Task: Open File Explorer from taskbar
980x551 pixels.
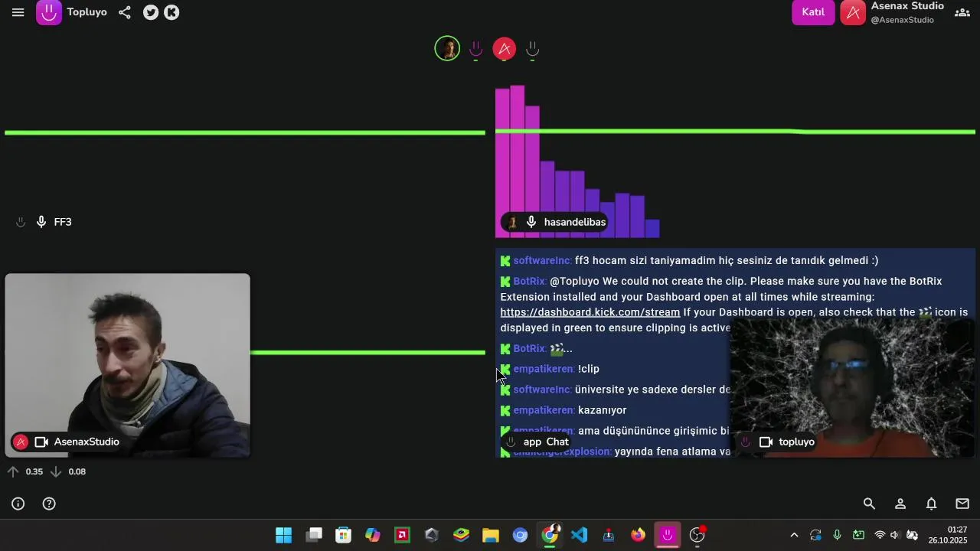Action: pos(491,535)
